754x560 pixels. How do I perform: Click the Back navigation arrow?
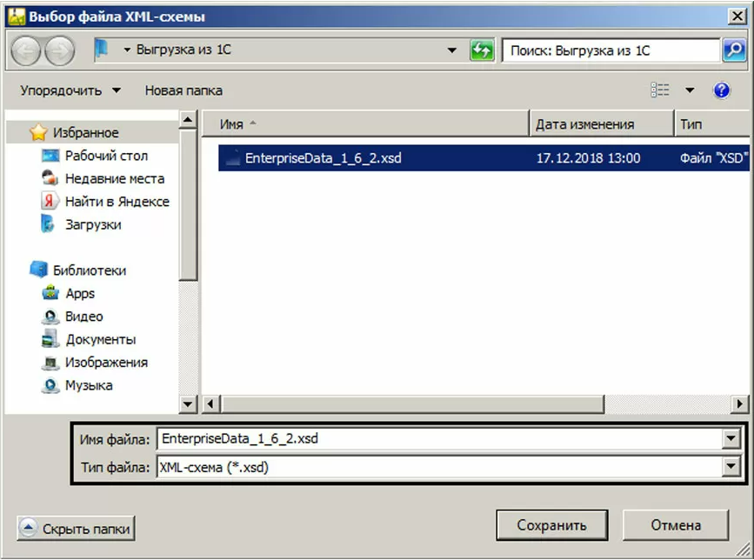point(25,50)
